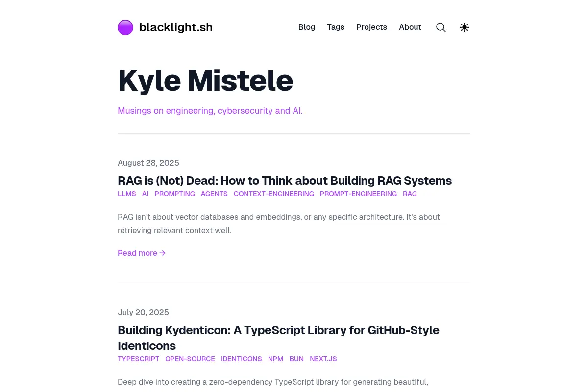Image resolution: width=588 pixels, height=392 pixels.
Task: Select the PROMPTING tag
Action: click(x=175, y=194)
